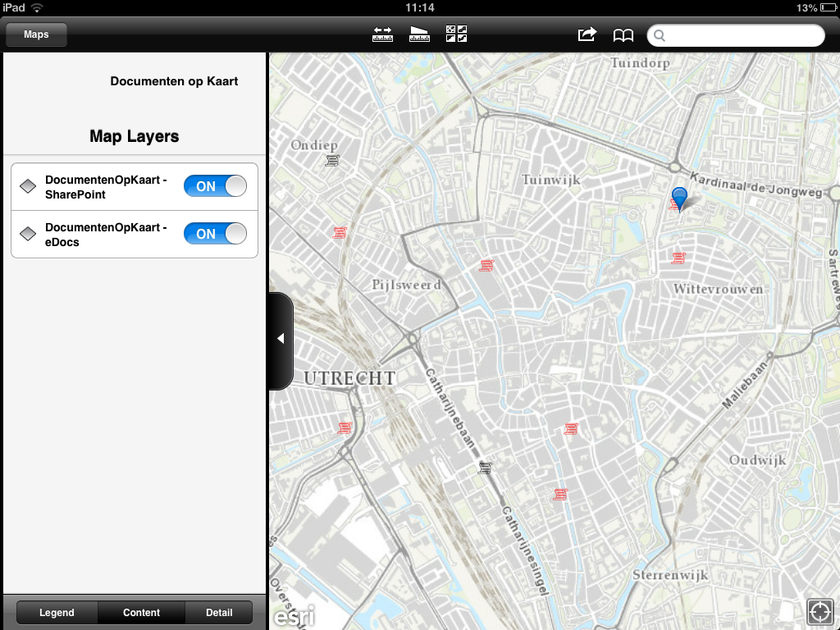This screenshot has height=630, width=840.
Task: Tap the black document marker under Ondiep
Action: pos(332,160)
